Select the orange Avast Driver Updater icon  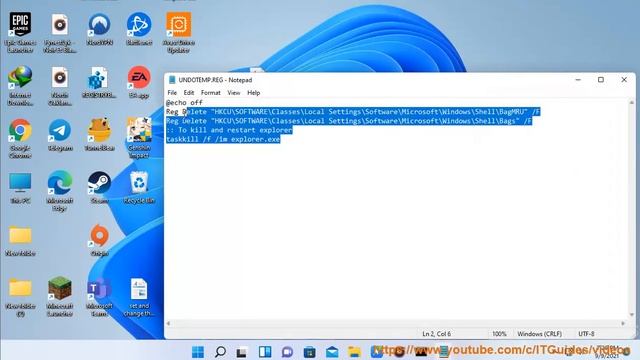tap(178, 33)
